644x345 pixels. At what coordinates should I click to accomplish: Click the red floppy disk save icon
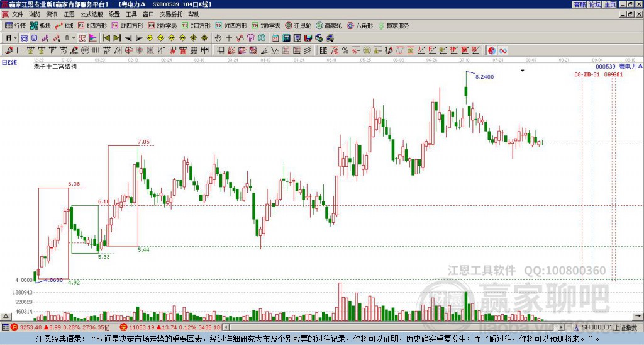click(x=308, y=38)
